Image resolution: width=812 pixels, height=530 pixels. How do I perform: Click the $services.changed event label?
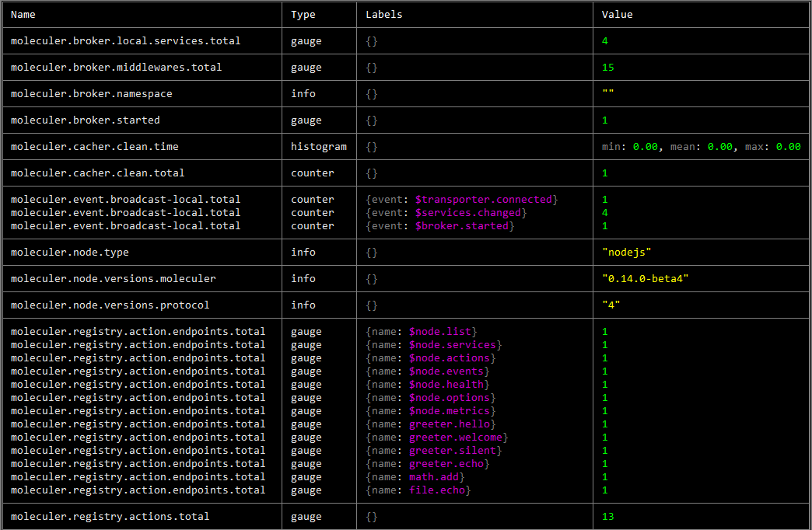[471, 213]
